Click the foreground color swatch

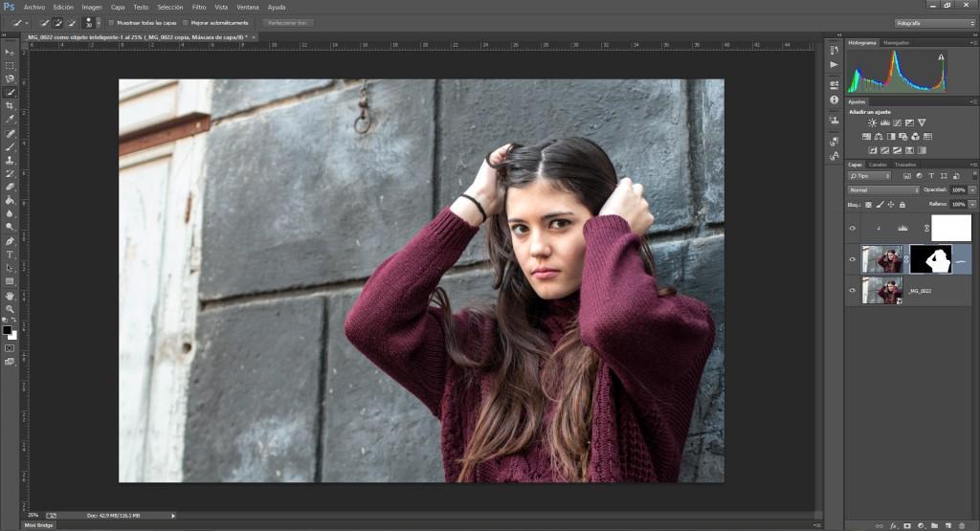point(7,330)
